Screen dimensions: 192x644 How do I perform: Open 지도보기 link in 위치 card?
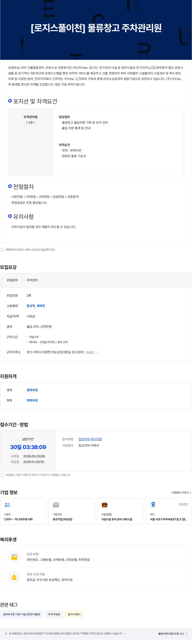click(x=183, y=504)
